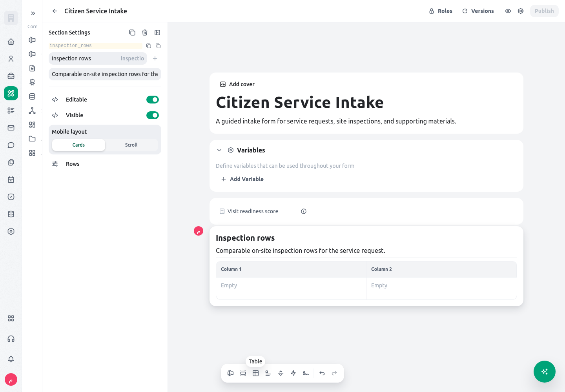Click the Empty cell under Column 2

click(x=441, y=289)
